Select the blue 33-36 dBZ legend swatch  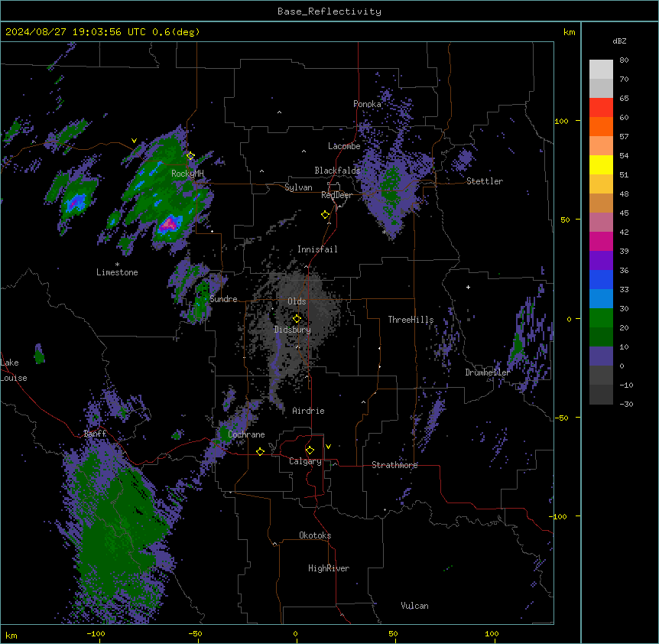(601, 280)
